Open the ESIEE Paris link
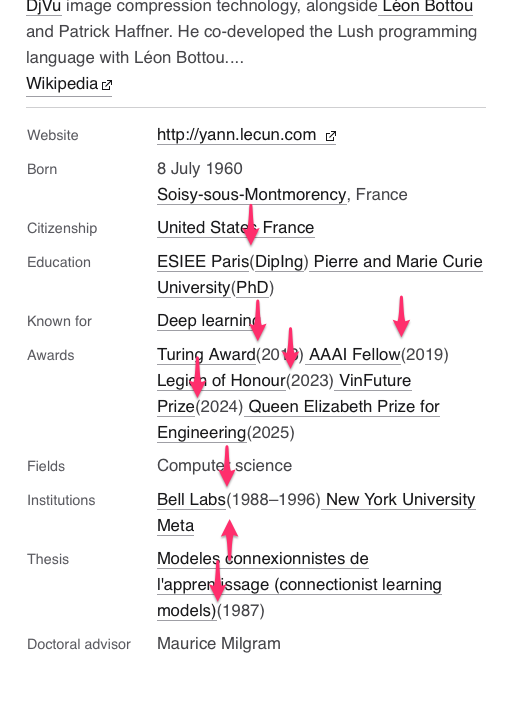521x718 pixels. pyautogui.click(x=203, y=261)
